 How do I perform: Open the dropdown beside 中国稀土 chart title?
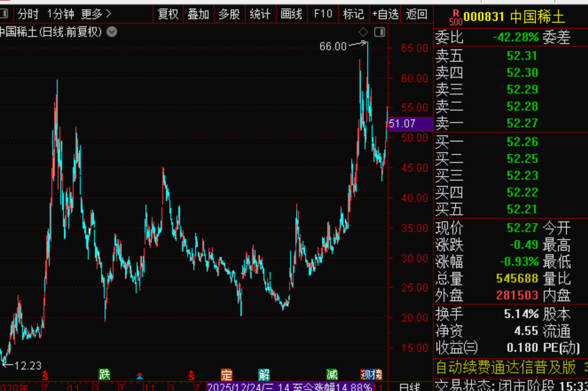point(112,32)
